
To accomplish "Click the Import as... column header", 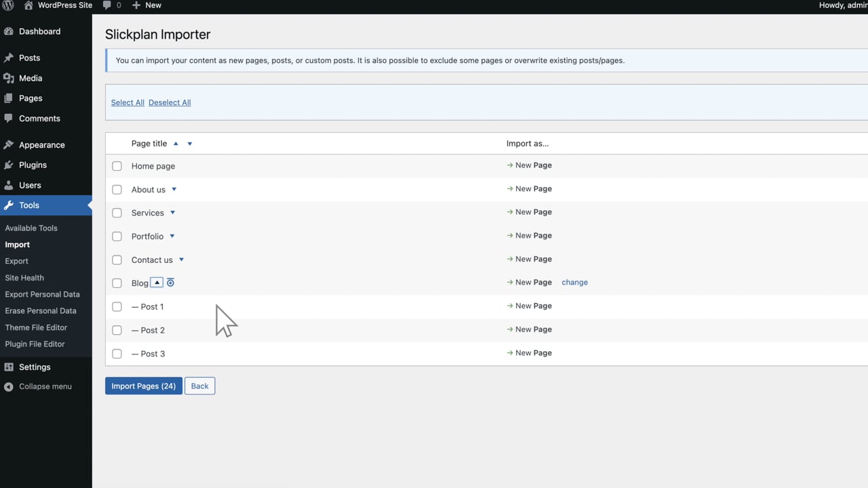I will [528, 144].
